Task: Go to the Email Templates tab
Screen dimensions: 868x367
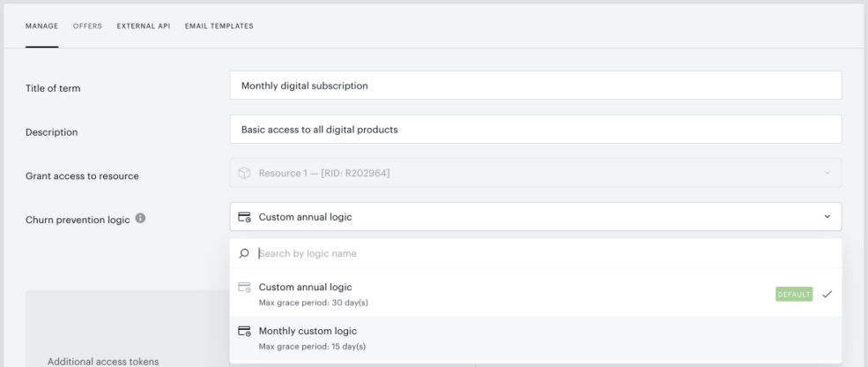Action: click(219, 26)
